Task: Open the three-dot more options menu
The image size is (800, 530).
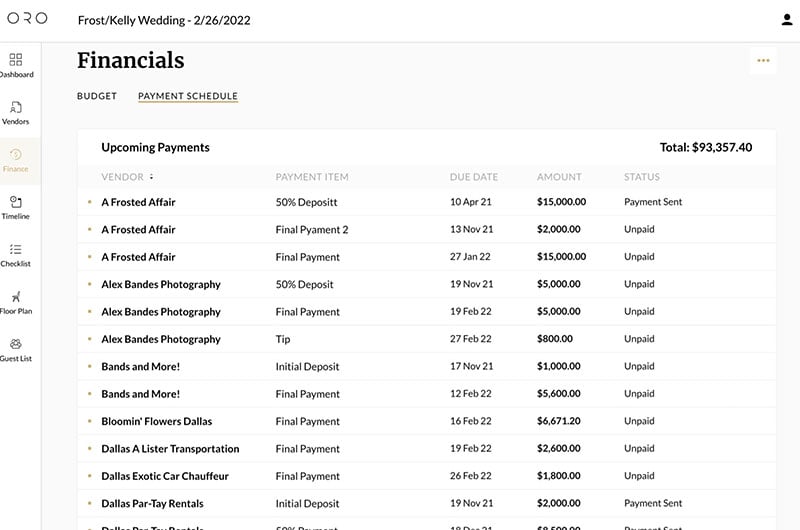Action: point(763,61)
